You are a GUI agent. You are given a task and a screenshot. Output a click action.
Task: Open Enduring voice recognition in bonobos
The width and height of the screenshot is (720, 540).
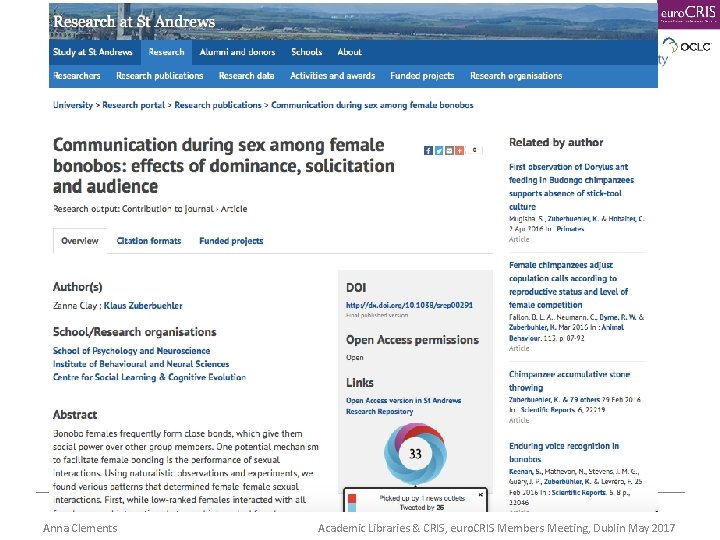(564, 452)
